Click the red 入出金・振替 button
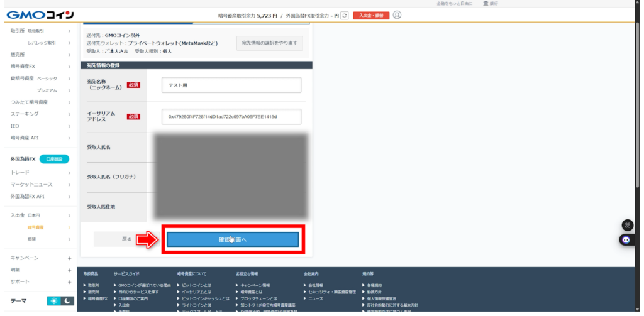The image size is (644, 316). pos(370,15)
